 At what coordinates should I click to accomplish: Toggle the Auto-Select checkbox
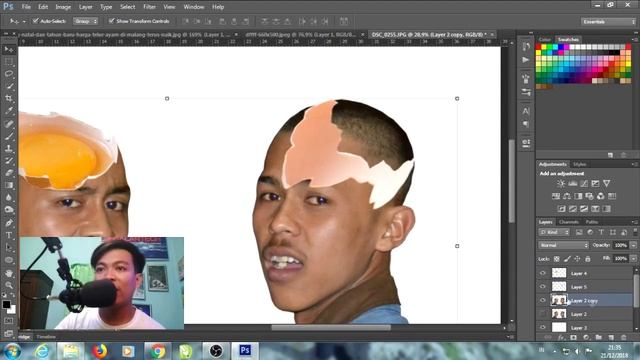36,21
